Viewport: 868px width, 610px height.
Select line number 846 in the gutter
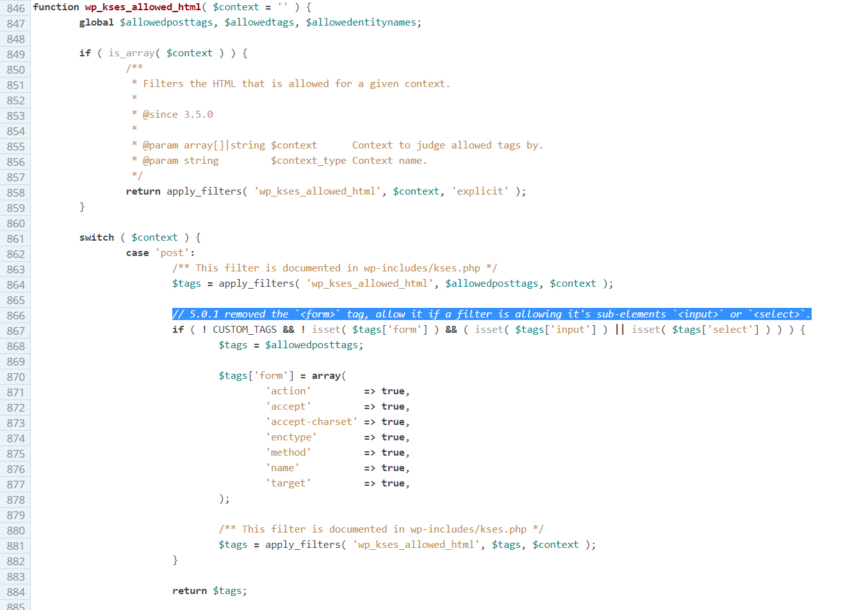[15, 7]
